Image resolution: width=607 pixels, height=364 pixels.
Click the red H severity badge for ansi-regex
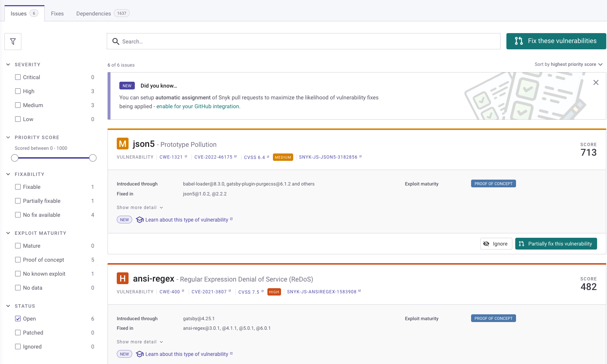[123, 278]
